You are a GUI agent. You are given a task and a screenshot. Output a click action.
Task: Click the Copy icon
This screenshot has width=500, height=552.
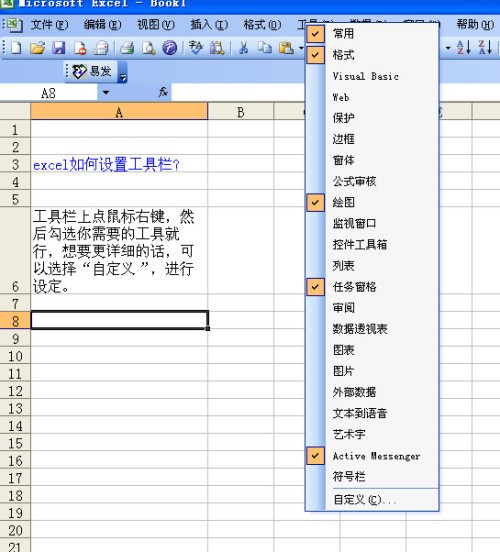264,48
